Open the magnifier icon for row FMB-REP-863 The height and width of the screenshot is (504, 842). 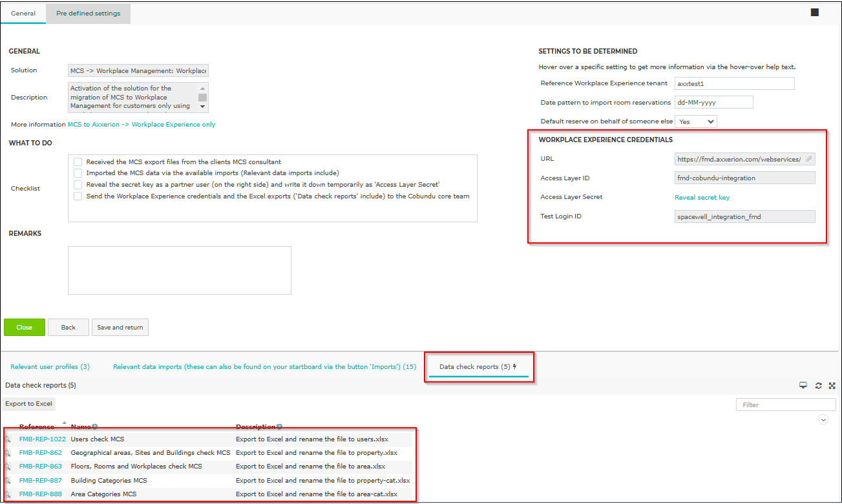pos(8,467)
